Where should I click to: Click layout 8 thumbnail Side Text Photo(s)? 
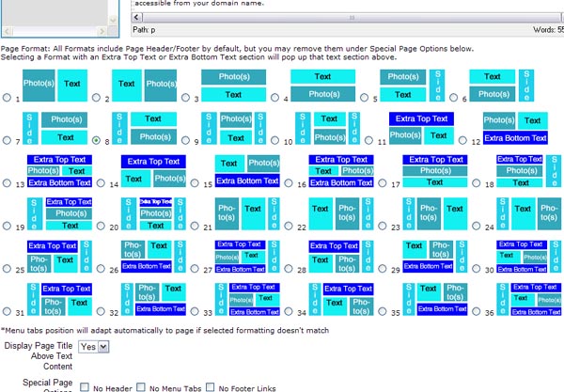(x=144, y=129)
